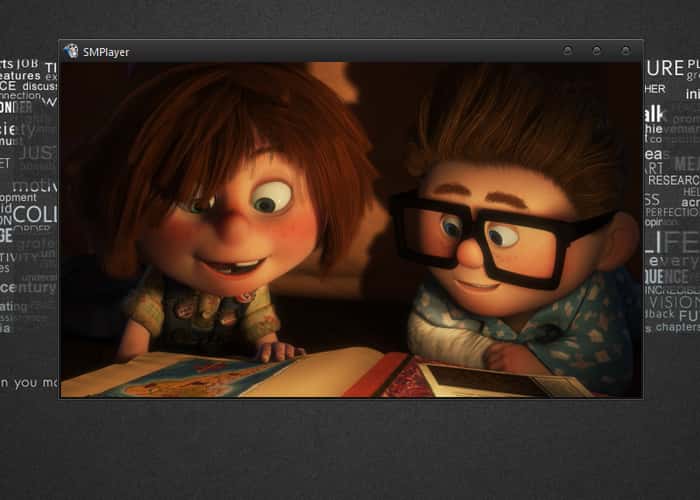The width and height of the screenshot is (700, 500).
Task: Maximize the SMPlayer window
Action: click(x=596, y=51)
